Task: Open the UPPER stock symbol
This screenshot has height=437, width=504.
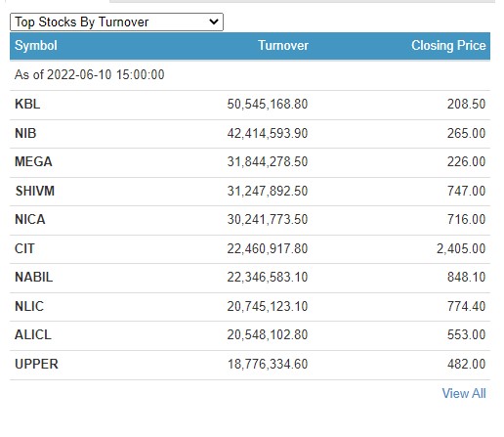Action: tap(36, 365)
